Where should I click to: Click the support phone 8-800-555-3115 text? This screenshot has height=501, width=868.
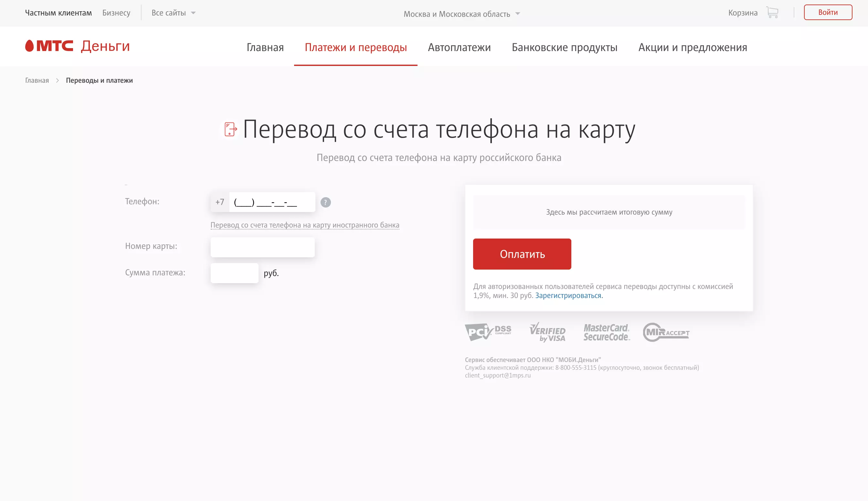tap(576, 368)
